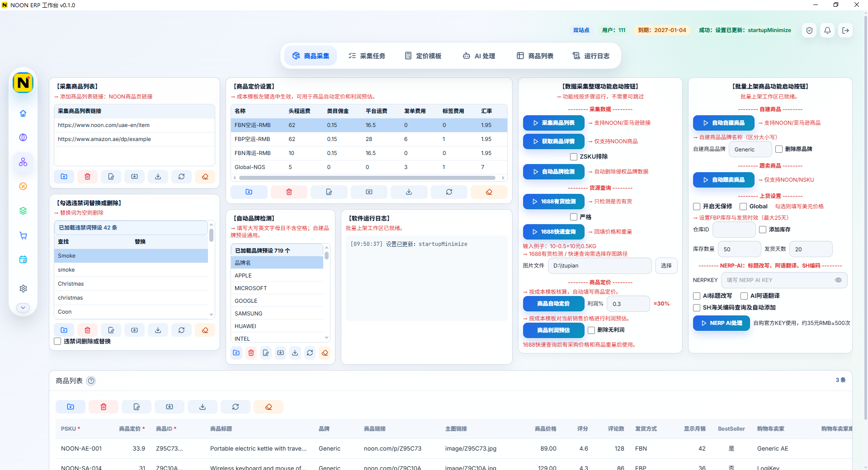The image size is (868, 470).
Task: Enable the ZSKU排除 checkbox
Action: [574, 157]
